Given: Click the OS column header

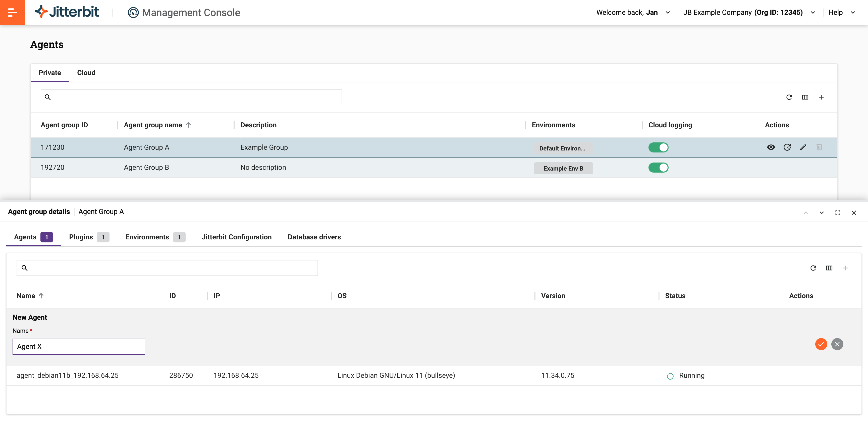Looking at the screenshot, I should click(342, 296).
